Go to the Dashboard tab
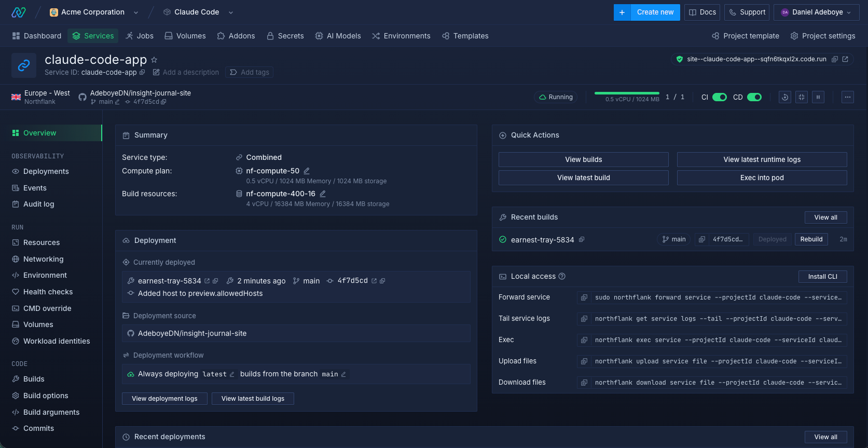The width and height of the screenshot is (868, 448). [36, 36]
